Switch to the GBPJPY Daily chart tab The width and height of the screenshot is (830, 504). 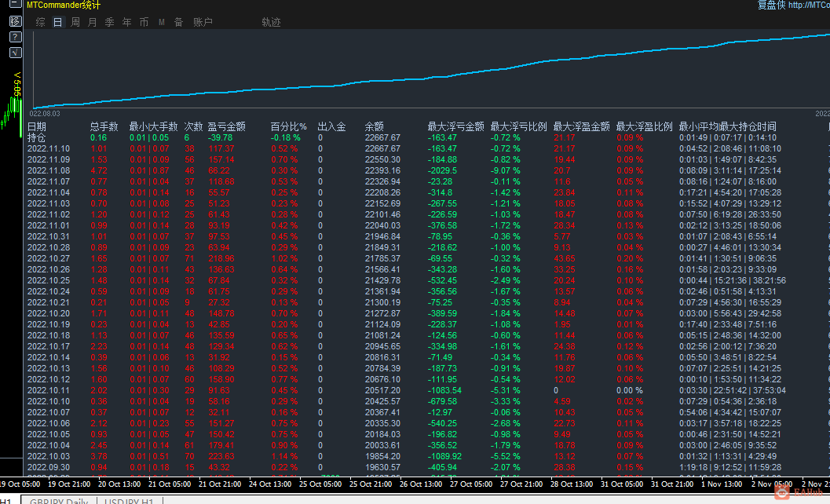55,499
